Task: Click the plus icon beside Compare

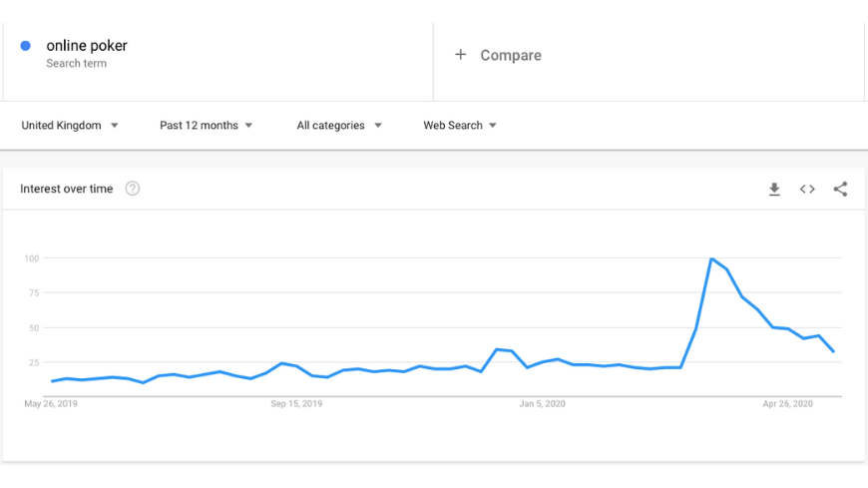Action: click(x=461, y=54)
